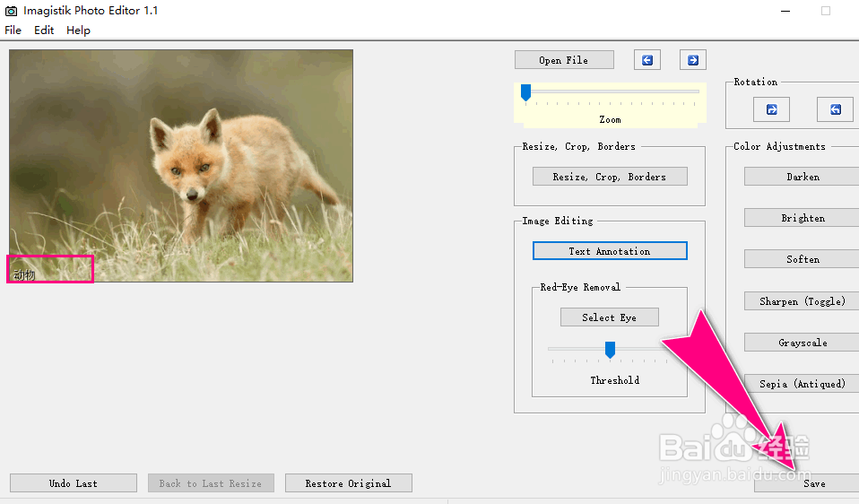Apply Grayscale color adjustment

[802, 343]
